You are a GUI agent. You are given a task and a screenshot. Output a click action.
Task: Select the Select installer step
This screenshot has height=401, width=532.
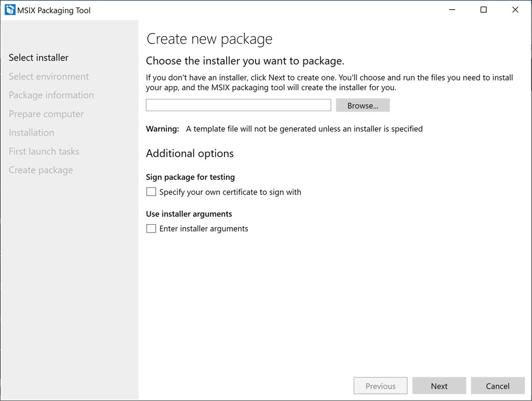pyautogui.click(x=38, y=58)
